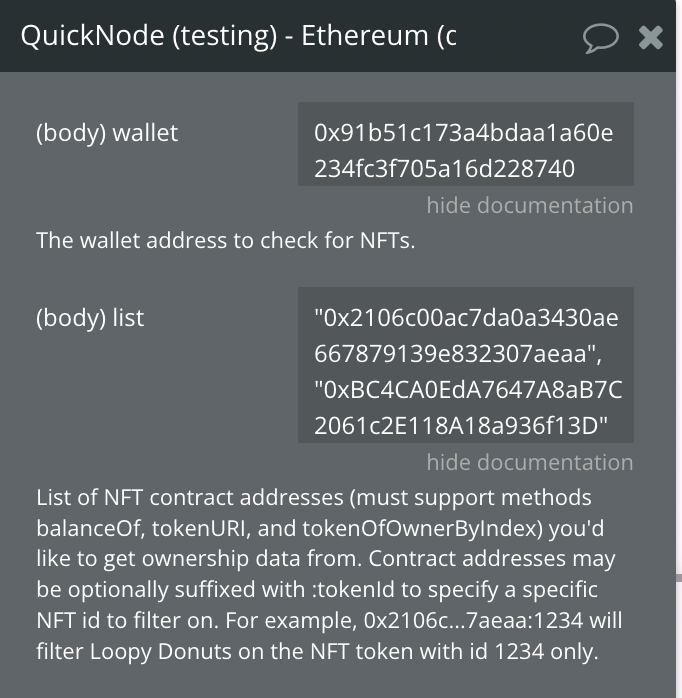Click the (body) list input field
Screen dimensions: 682x698
click(x=465, y=365)
